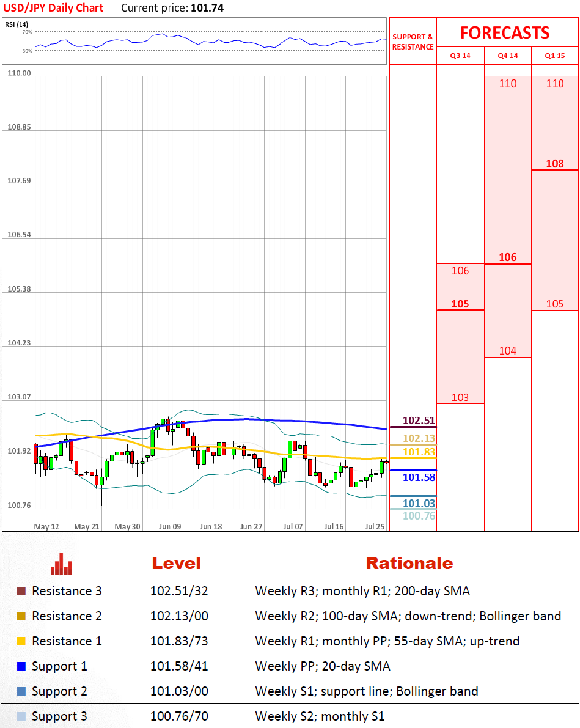Click the Jul 25 date axis label
The height and width of the screenshot is (728, 580).
coord(374,526)
